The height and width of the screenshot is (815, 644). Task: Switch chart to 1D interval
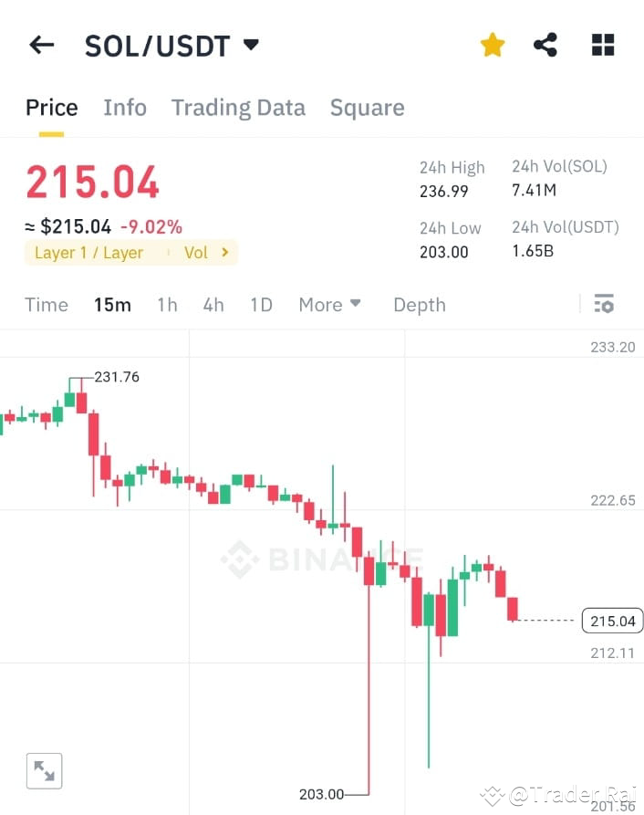tap(261, 305)
